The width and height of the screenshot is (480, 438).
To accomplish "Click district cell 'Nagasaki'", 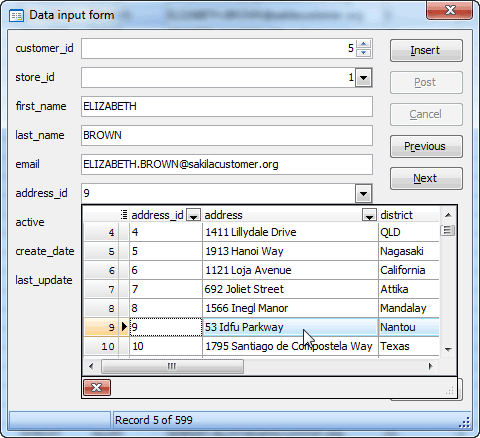I will click(409, 251).
